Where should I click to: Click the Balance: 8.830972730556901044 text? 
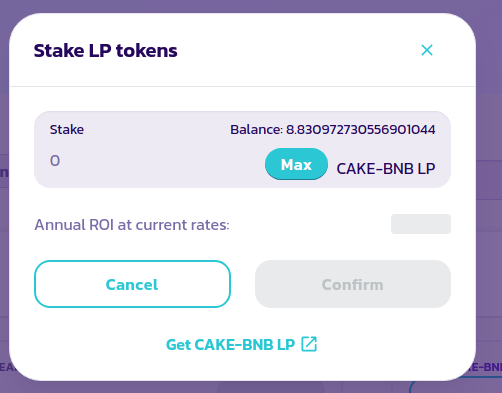pos(333,129)
